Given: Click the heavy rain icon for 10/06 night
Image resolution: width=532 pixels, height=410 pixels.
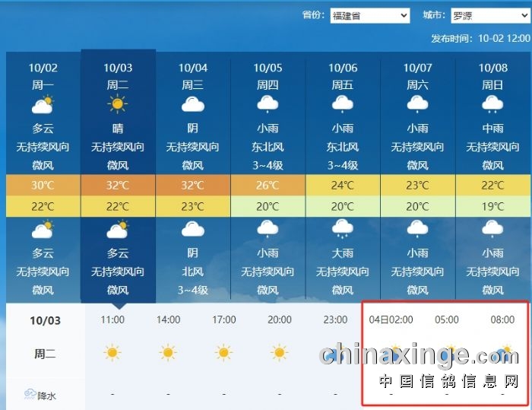Looking at the screenshot, I should pyautogui.click(x=343, y=229).
